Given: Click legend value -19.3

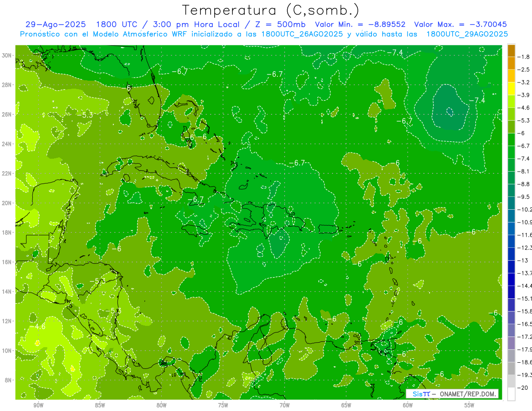Looking at the screenshot, I should [525, 375].
